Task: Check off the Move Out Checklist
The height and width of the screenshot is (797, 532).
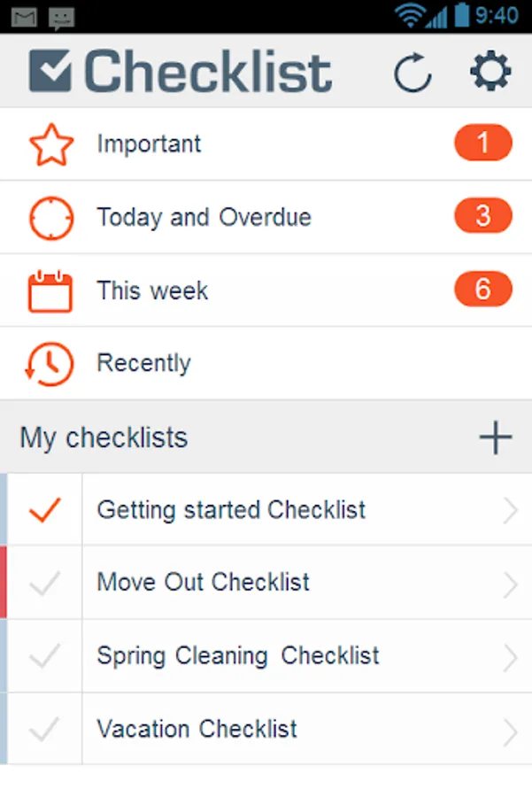Action: 44,583
